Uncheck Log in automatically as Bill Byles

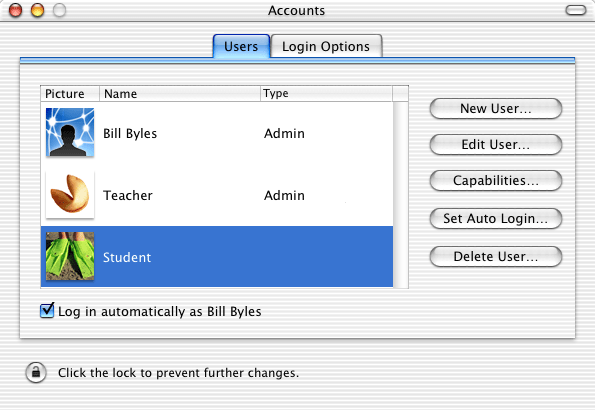click(x=47, y=311)
